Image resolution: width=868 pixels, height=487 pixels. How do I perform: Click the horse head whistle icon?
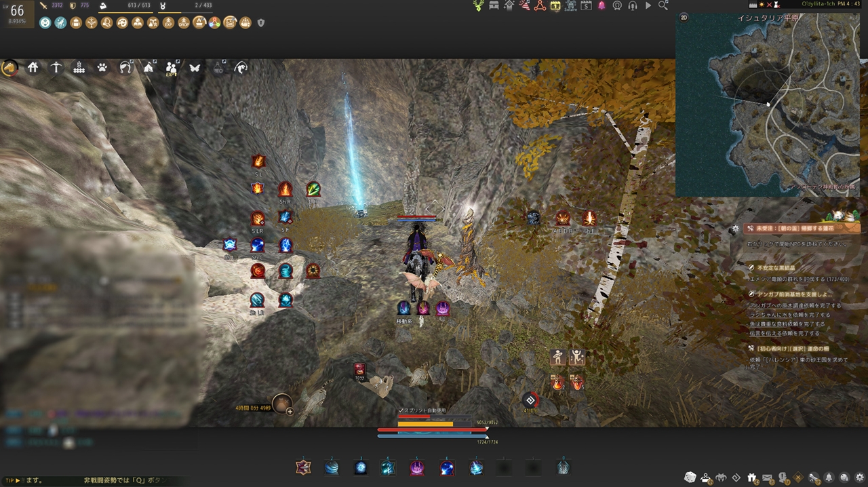tap(241, 67)
